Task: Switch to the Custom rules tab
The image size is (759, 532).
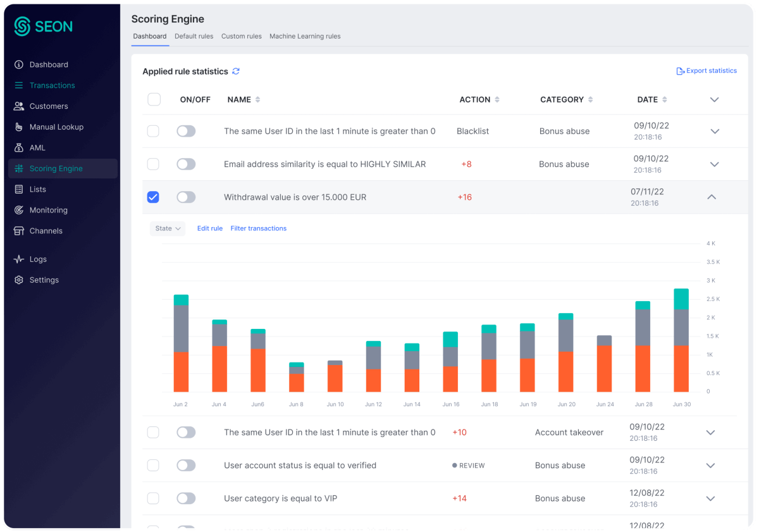Action: pyautogui.click(x=241, y=37)
